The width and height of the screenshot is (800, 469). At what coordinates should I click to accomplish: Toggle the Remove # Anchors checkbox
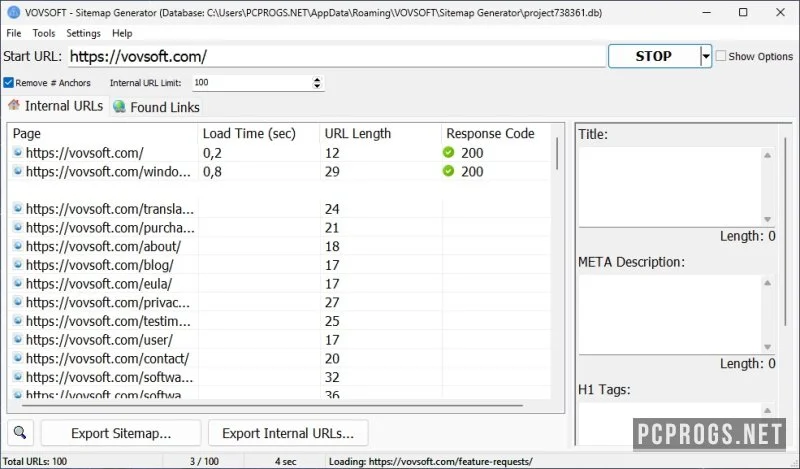8,83
